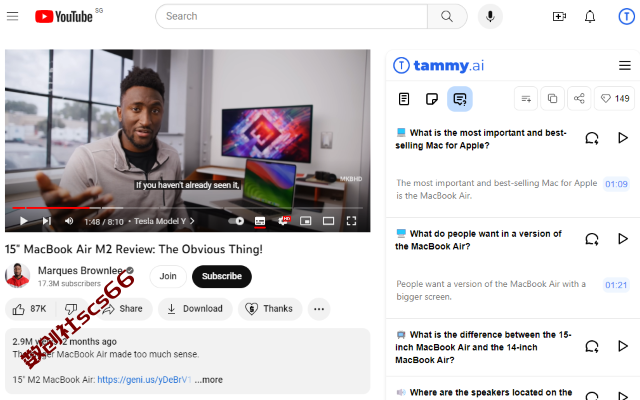640x400 pixels.
Task: Open more actions (three dots) menu
Action: click(x=319, y=309)
